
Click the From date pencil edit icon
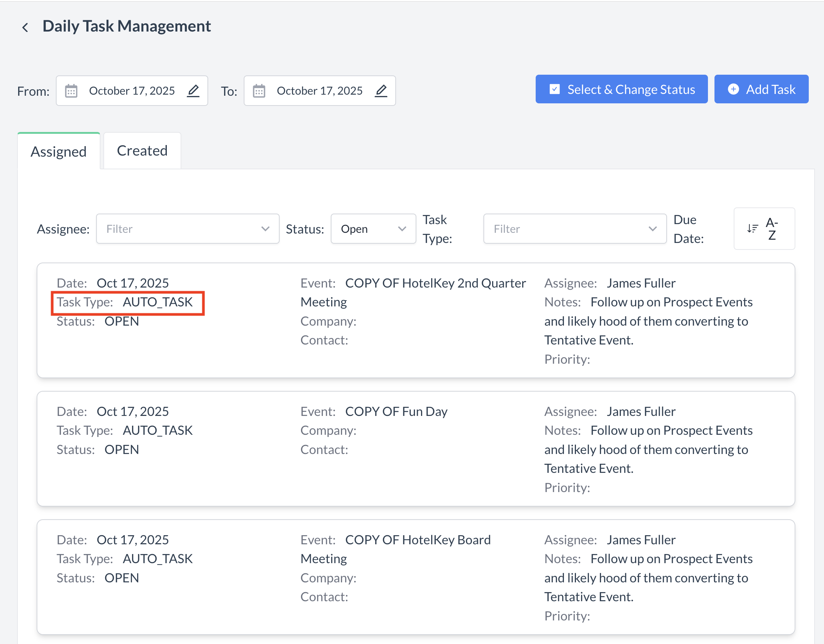click(193, 91)
